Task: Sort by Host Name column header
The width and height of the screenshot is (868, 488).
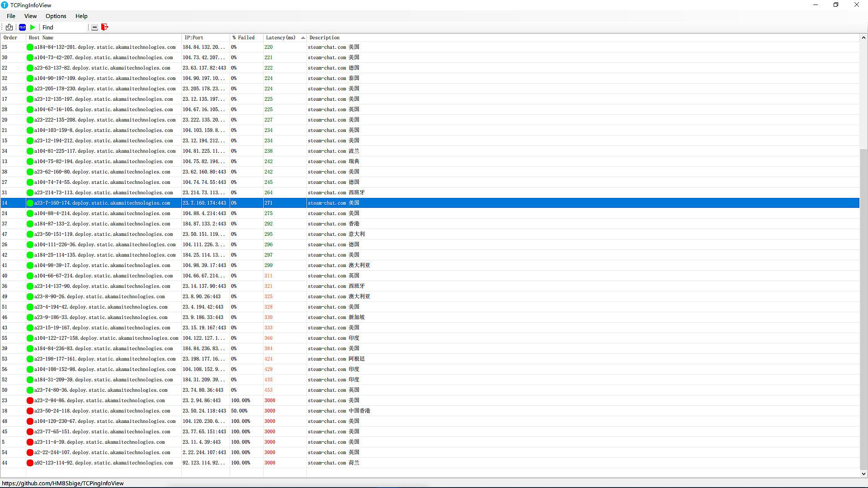Action: (41, 38)
